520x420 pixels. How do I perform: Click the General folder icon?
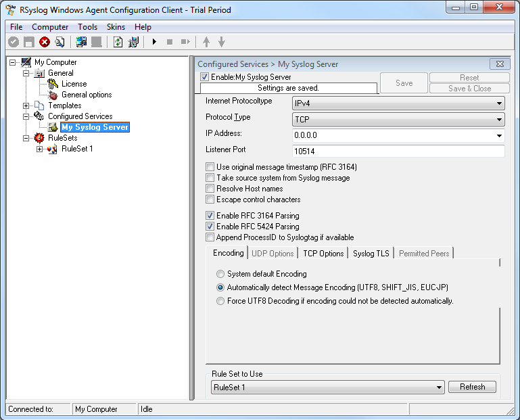(x=39, y=73)
